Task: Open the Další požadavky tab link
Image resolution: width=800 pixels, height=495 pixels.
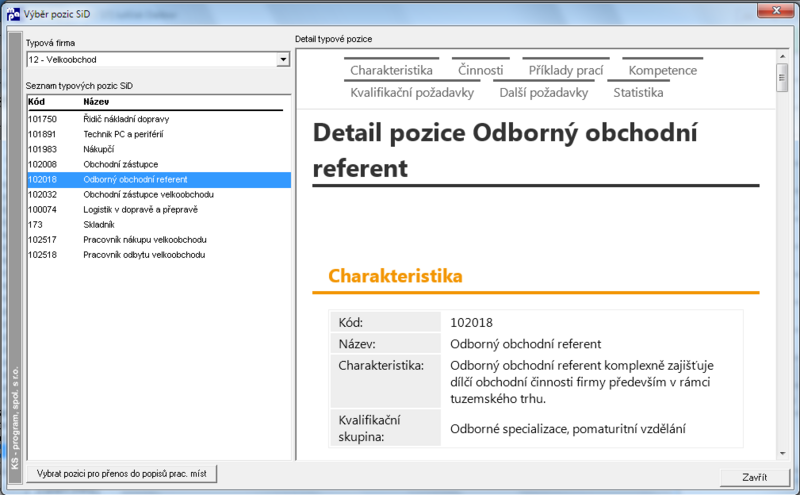Action: pos(543,93)
